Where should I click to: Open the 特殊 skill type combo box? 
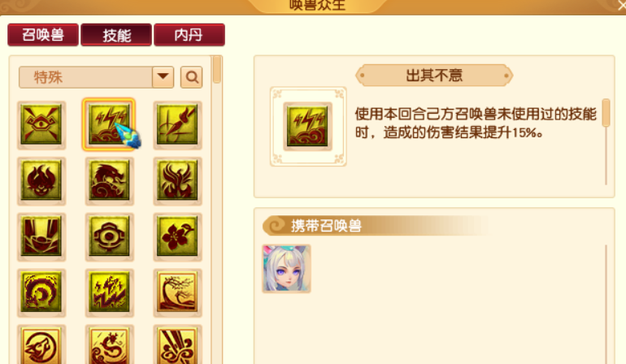tap(96, 77)
